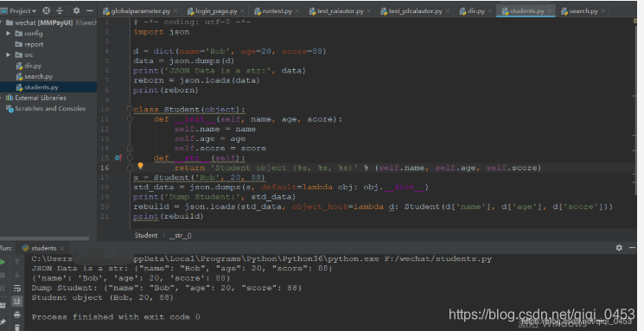Switch to test_calautor.py tab

(336, 11)
